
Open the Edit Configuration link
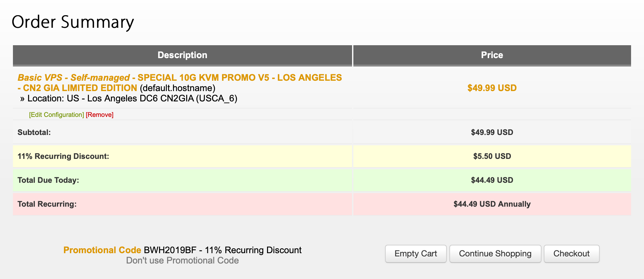pyautogui.click(x=57, y=115)
